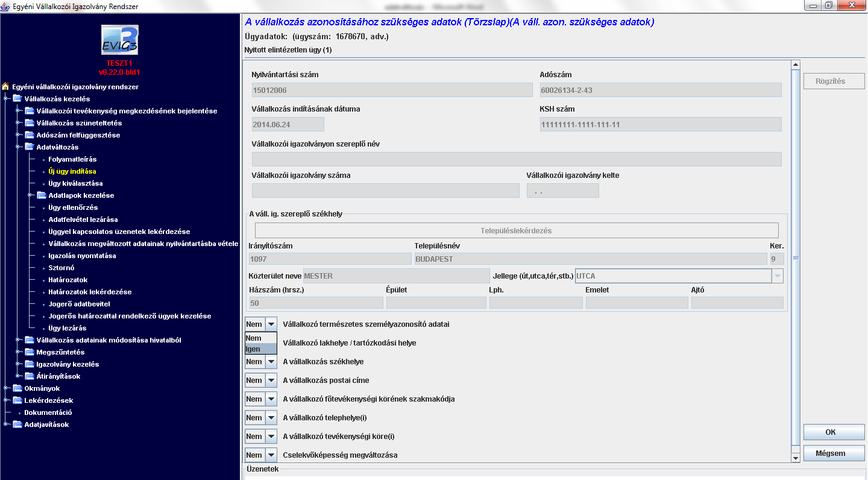
Task: Click the Településlekérdezés button
Action: coord(517,230)
